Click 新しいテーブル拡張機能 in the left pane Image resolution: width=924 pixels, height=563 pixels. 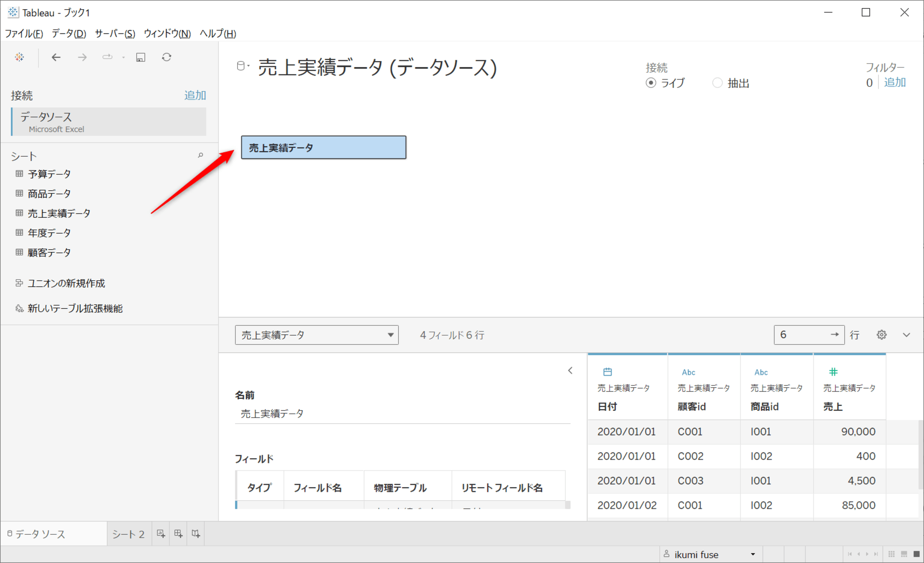coord(75,308)
